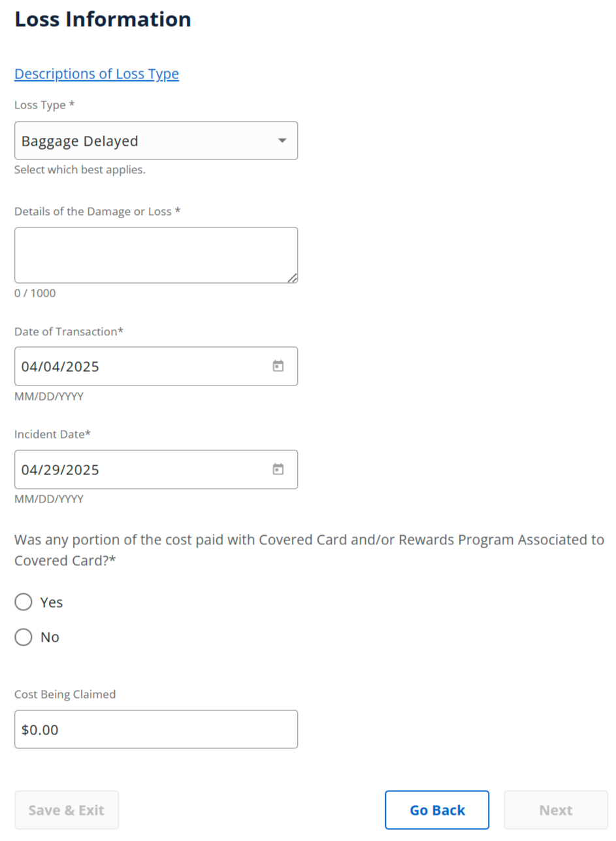The image size is (616, 841).
Task: Proceed with the Next button
Action: 555,810
